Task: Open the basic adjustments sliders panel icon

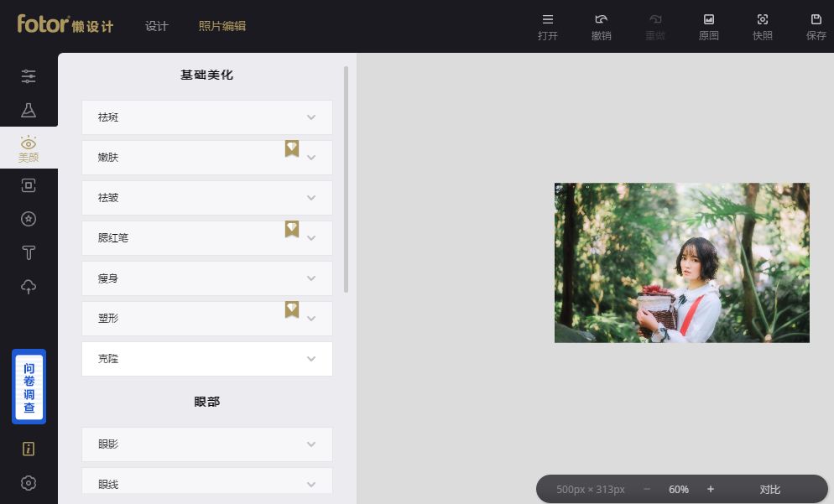Action: pyautogui.click(x=29, y=76)
